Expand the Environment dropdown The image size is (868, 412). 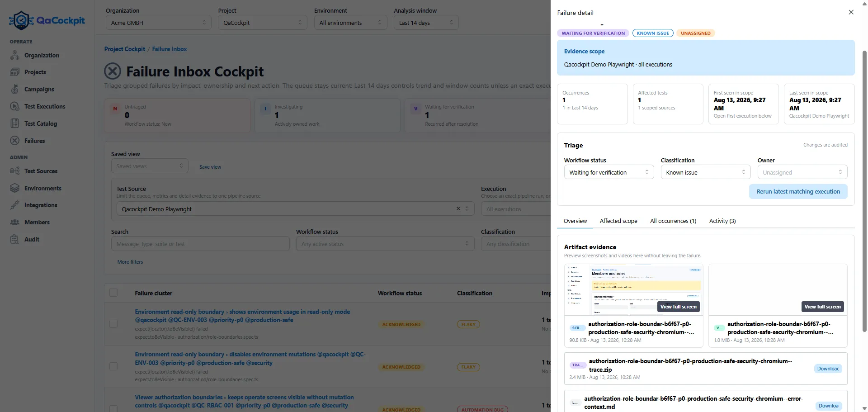350,23
